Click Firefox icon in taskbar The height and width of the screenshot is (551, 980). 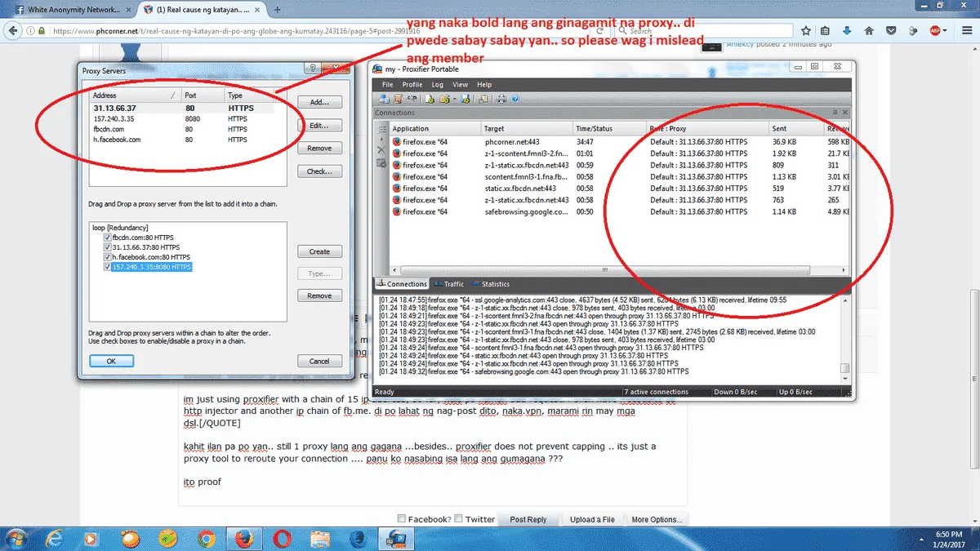243,539
